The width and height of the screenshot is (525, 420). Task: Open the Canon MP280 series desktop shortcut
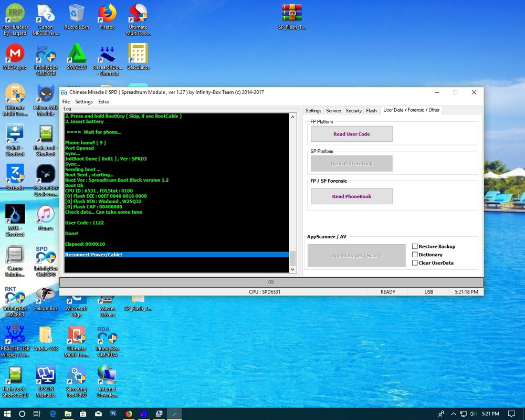click(x=46, y=19)
